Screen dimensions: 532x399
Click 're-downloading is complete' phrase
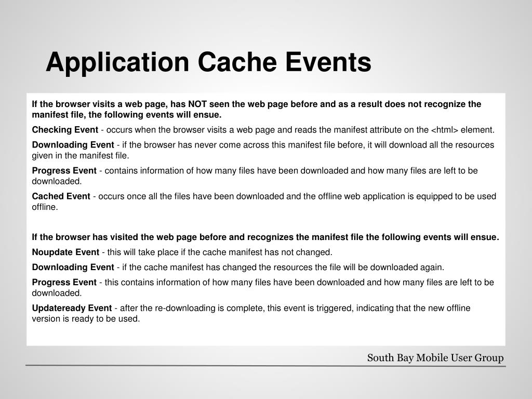[209, 308]
